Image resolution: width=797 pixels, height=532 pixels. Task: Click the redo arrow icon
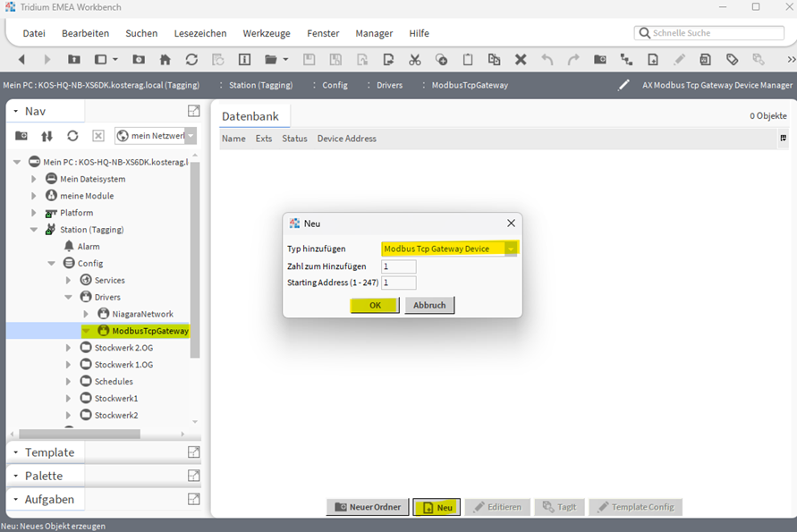573,59
